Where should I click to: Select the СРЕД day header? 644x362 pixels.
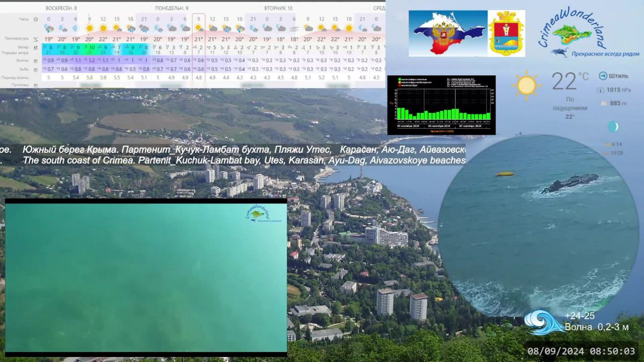tap(379, 8)
